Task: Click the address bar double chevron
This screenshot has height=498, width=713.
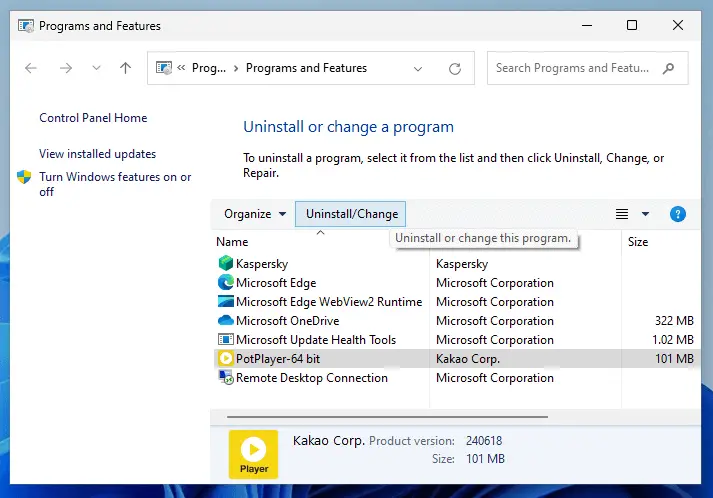Action: 181,68
